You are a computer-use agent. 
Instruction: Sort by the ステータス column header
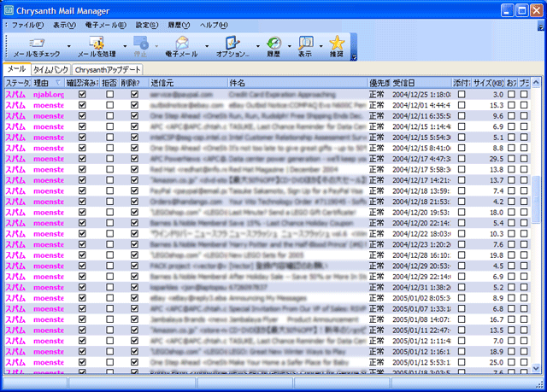coord(18,83)
